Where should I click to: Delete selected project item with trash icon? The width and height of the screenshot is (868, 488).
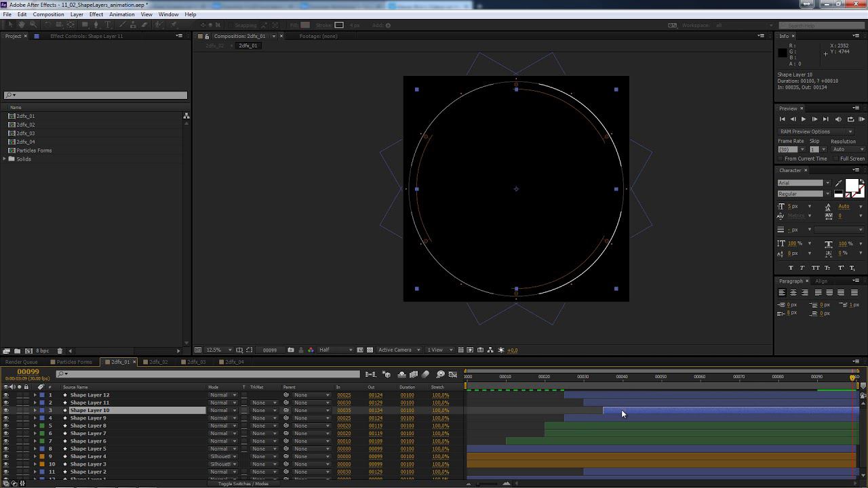[60, 350]
